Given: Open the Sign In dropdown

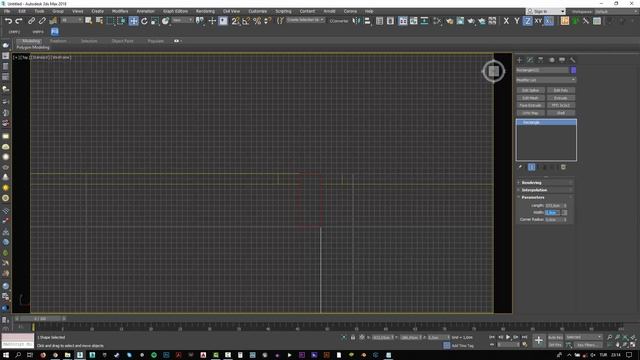Looking at the screenshot, I should click(x=546, y=11).
